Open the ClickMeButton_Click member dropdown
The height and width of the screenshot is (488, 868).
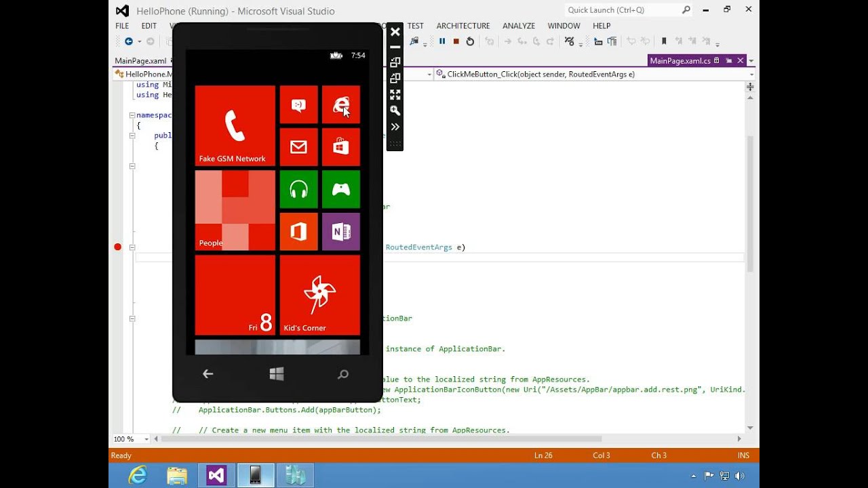(751, 75)
